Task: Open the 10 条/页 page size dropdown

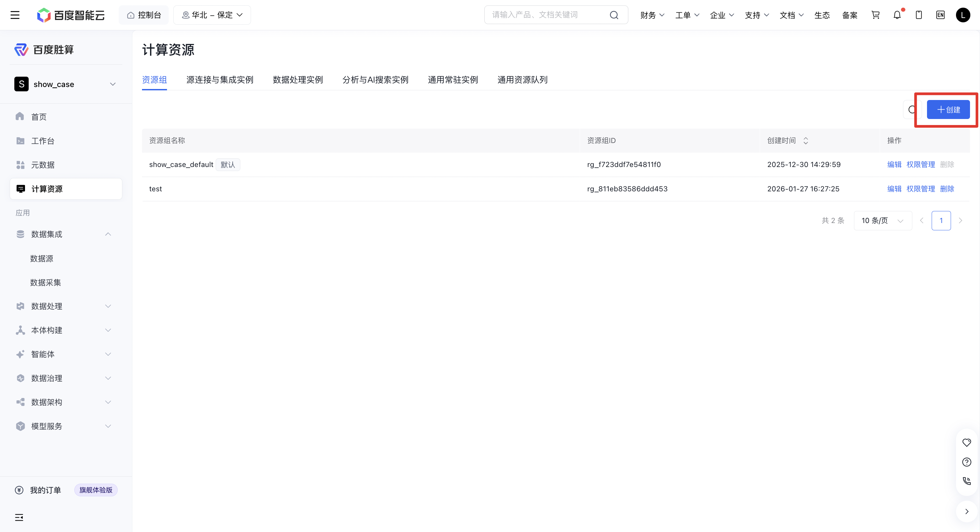Action: click(x=883, y=220)
